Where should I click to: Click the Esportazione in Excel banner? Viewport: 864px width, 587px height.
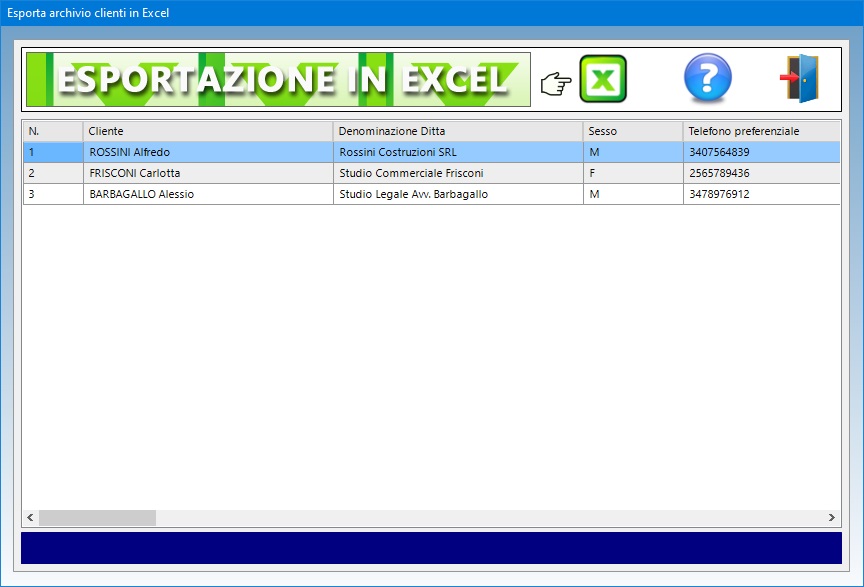click(278, 79)
